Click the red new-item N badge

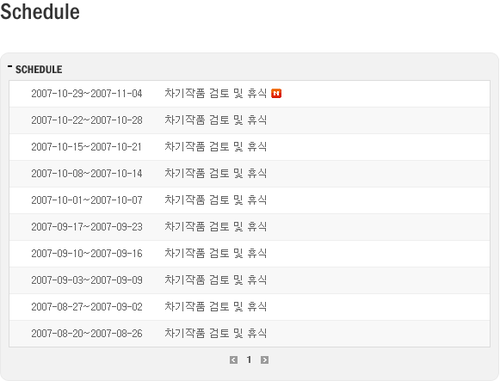[x=276, y=94]
